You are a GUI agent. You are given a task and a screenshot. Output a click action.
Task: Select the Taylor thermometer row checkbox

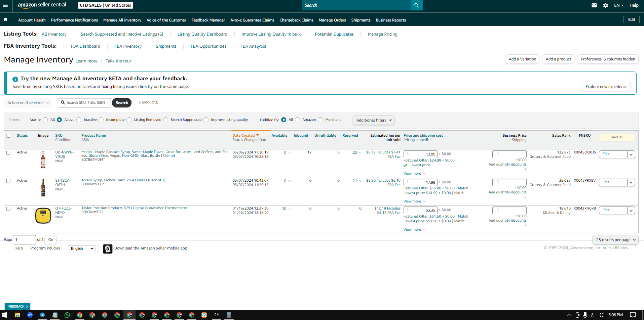tap(8, 209)
